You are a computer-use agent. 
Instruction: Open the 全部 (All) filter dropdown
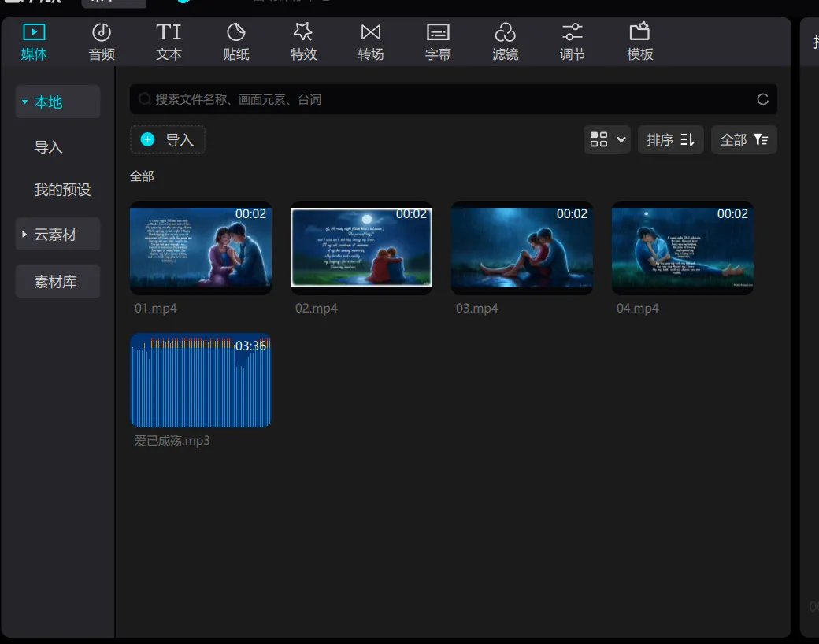(x=743, y=140)
